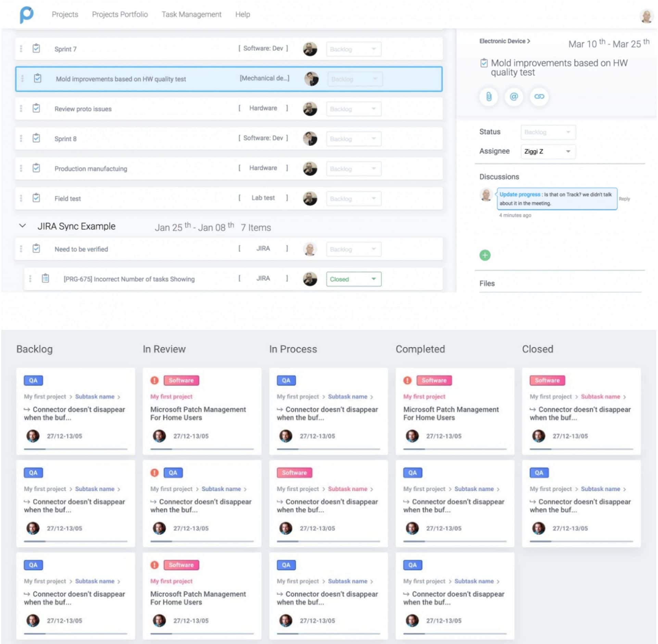Image resolution: width=658 pixels, height=644 pixels.
Task: Select Projects Portfolio from the top navigation
Action: (119, 14)
